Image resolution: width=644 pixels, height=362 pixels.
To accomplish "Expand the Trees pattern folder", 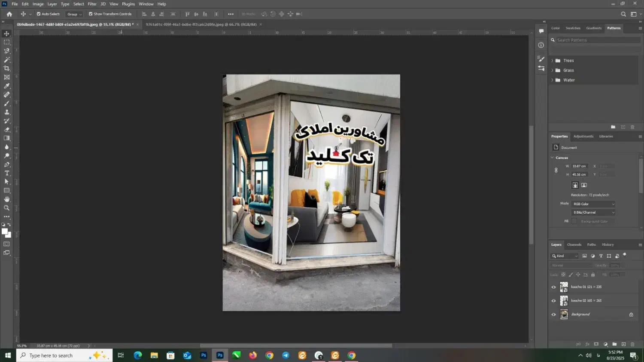I will [x=552, y=61].
